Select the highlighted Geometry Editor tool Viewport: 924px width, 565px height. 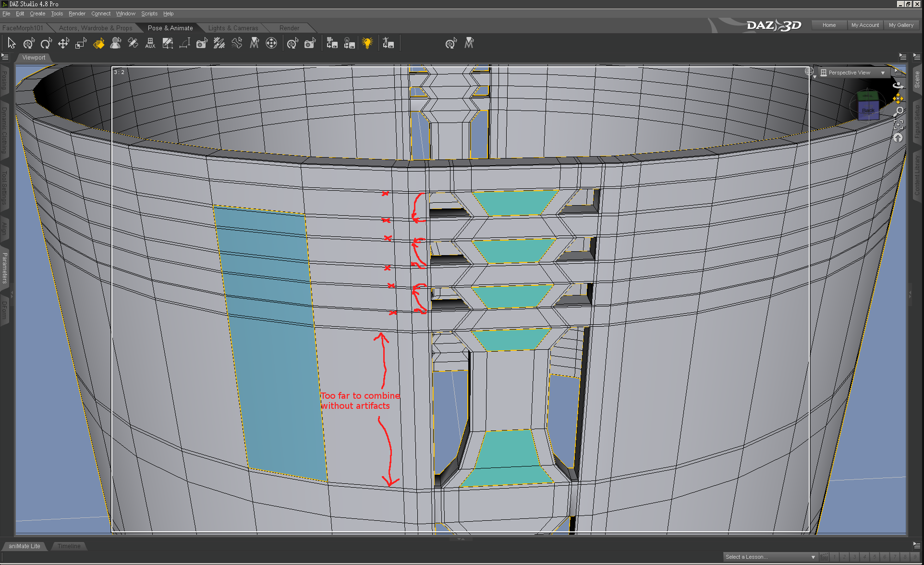click(x=98, y=44)
